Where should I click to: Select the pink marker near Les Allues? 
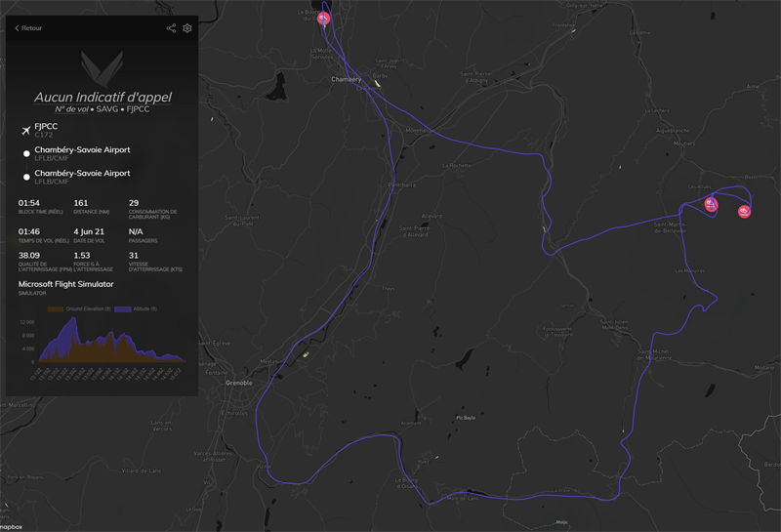[x=711, y=204]
